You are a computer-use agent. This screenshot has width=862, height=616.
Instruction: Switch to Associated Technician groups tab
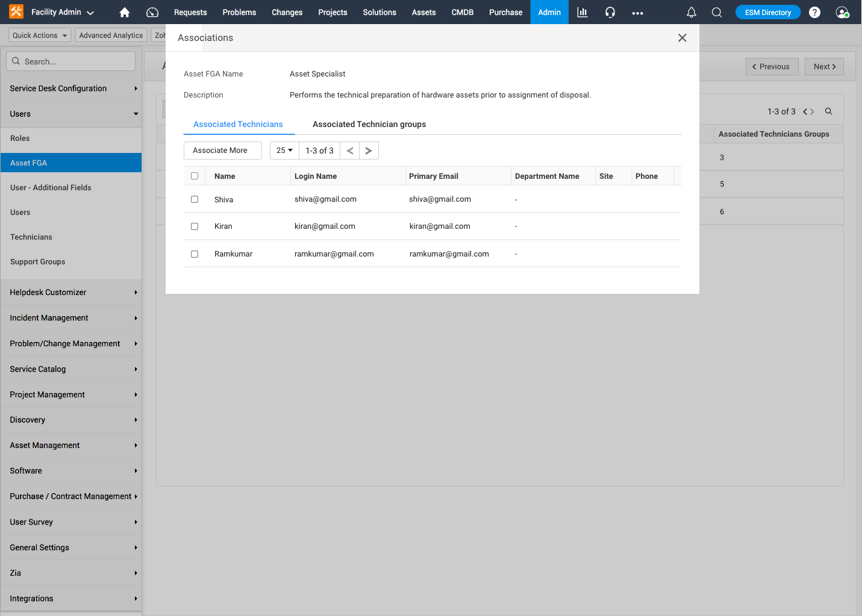[x=369, y=124]
